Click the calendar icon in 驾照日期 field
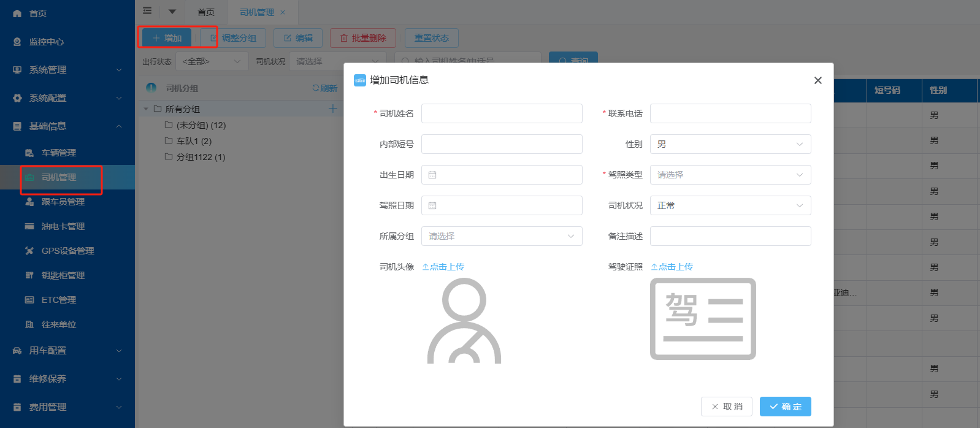The height and width of the screenshot is (428, 980). click(x=432, y=205)
